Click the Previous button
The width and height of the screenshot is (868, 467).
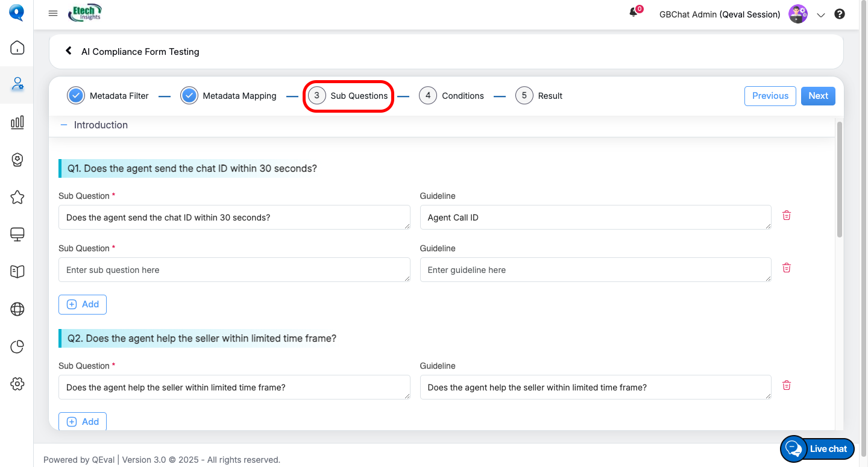(x=770, y=96)
